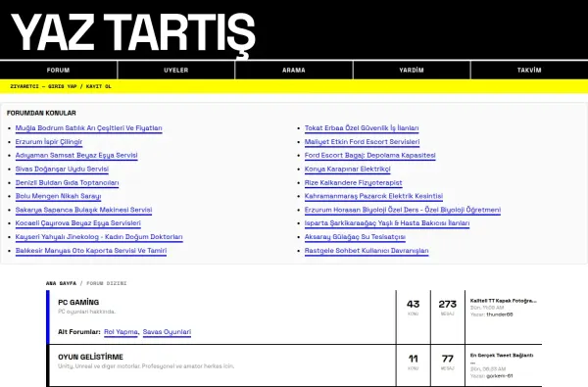
Task: Click the PC GAMING message count 273
Action: click(x=448, y=304)
